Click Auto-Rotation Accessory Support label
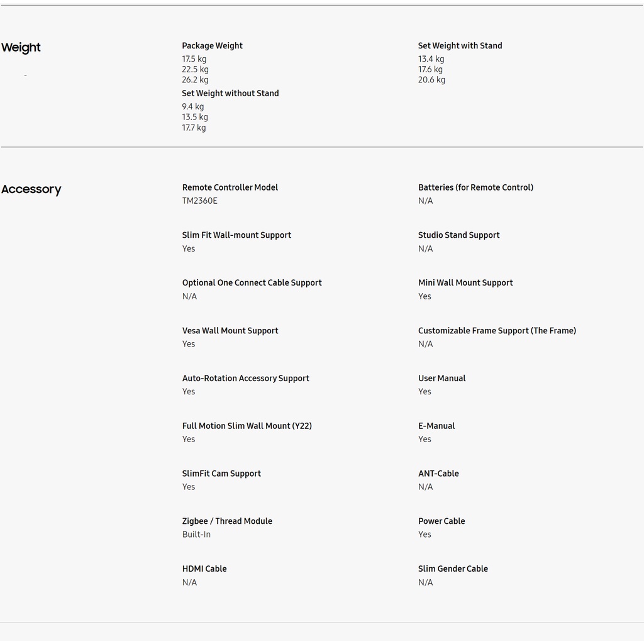Screen dimensions: 644x644 [x=246, y=378]
